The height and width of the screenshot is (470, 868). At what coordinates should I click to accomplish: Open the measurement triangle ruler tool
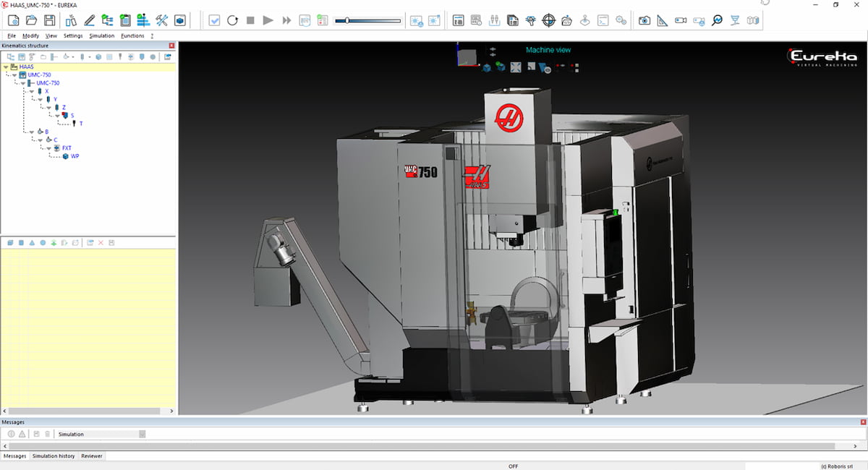click(663, 20)
